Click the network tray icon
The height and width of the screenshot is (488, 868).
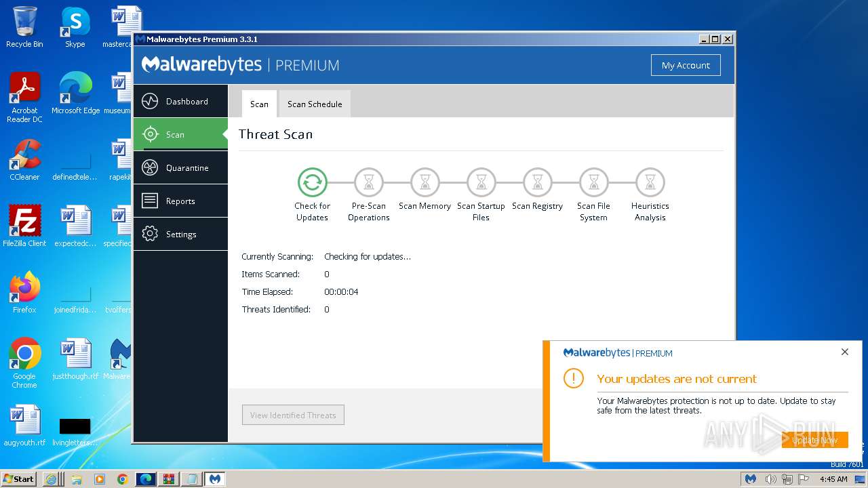789,479
